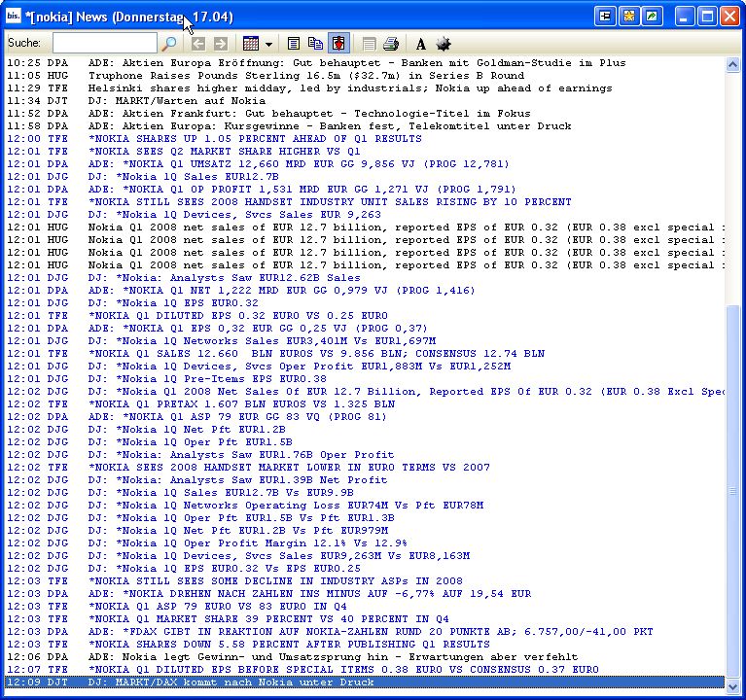Select 'Analysts Saw EUR1.76B Oper Profit' row
This screenshot has height=700, width=746.
coord(366,455)
